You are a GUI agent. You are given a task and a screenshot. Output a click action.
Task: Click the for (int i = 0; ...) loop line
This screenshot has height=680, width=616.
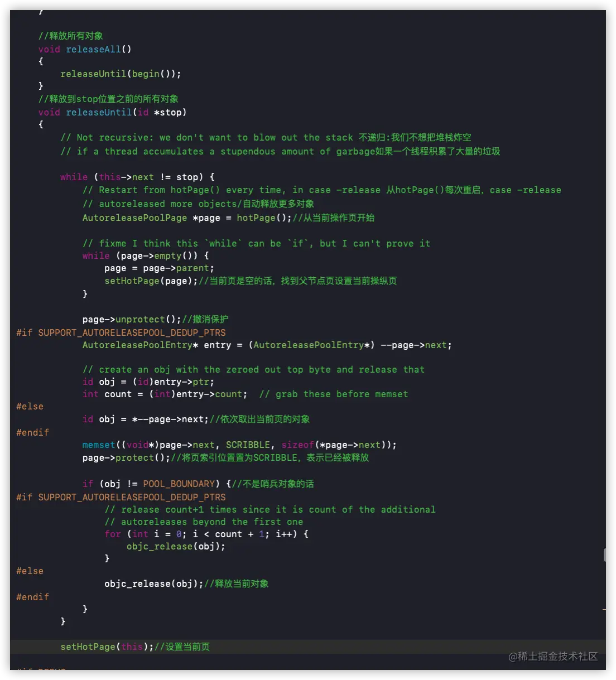coord(206,534)
